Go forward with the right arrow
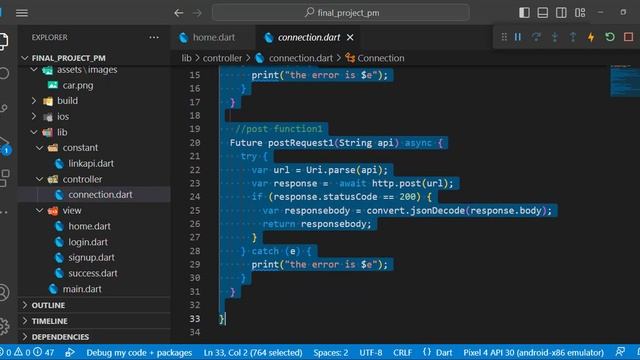640x360 pixels. tap(198, 13)
